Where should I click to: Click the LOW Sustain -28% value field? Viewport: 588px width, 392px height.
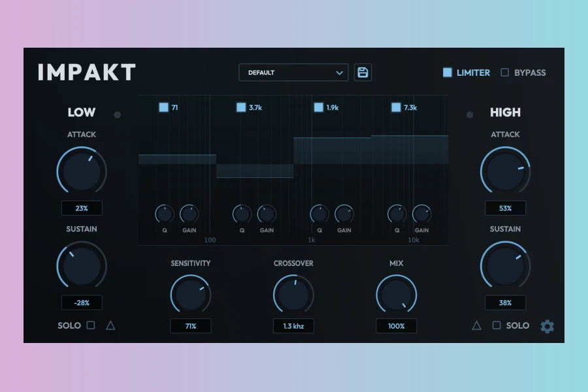(82, 302)
